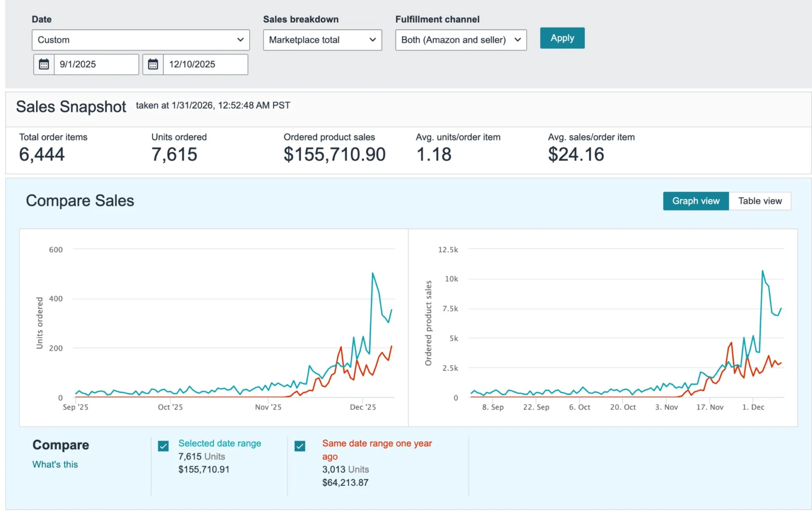
Task: Open the Sales breakdown dropdown
Action: [x=322, y=40]
